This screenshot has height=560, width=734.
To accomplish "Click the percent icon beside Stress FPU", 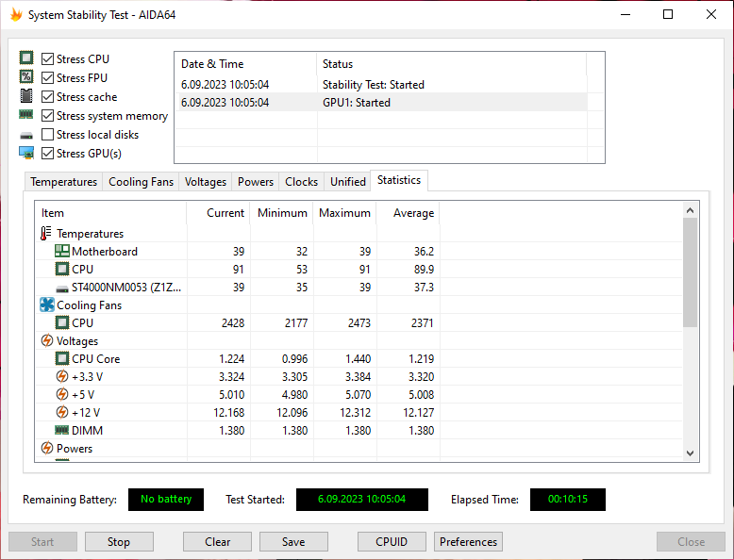I will [26, 76].
